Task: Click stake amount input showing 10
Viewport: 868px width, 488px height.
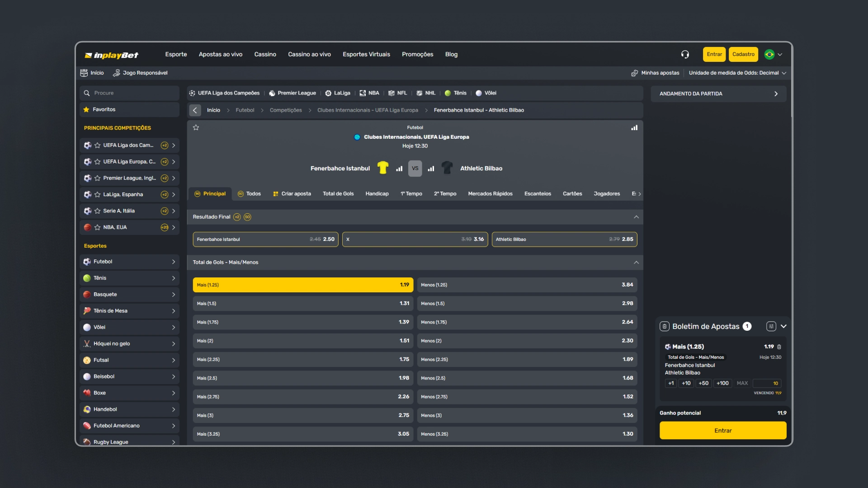Action: [767, 383]
